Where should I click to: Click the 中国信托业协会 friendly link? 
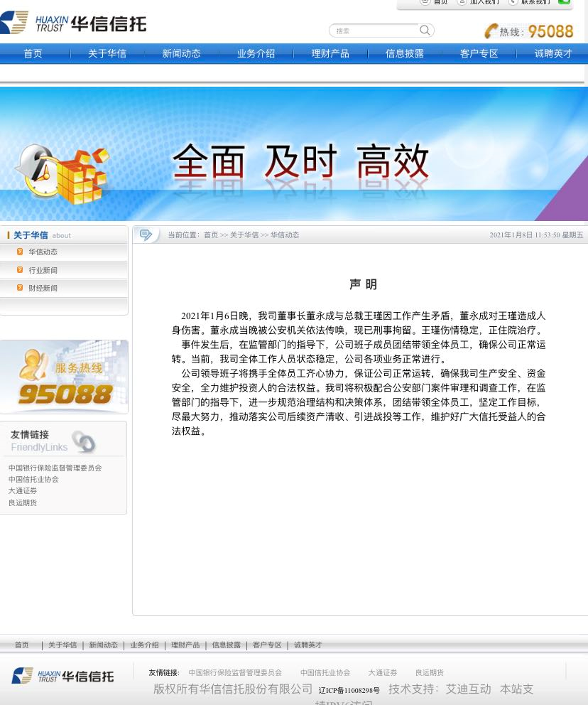pos(33,479)
